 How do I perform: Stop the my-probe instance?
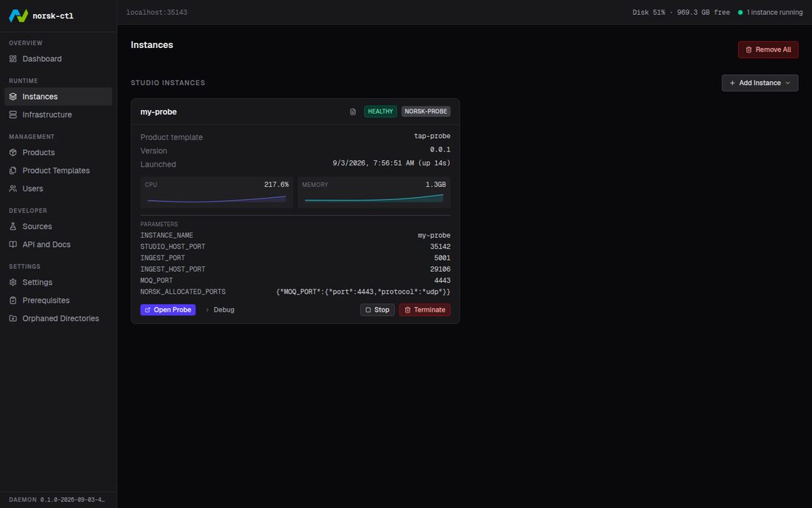point(377,310)
